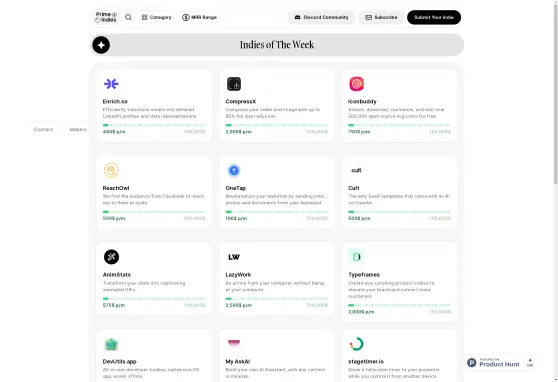Open the ReachOwl logo icon

pyautogui.click(x=111, y=170)
